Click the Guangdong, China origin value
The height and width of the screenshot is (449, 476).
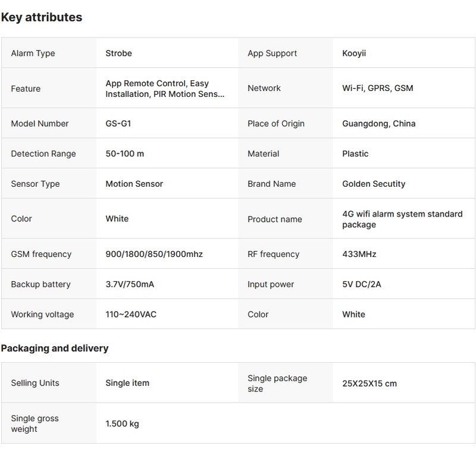tap(378, 124)
